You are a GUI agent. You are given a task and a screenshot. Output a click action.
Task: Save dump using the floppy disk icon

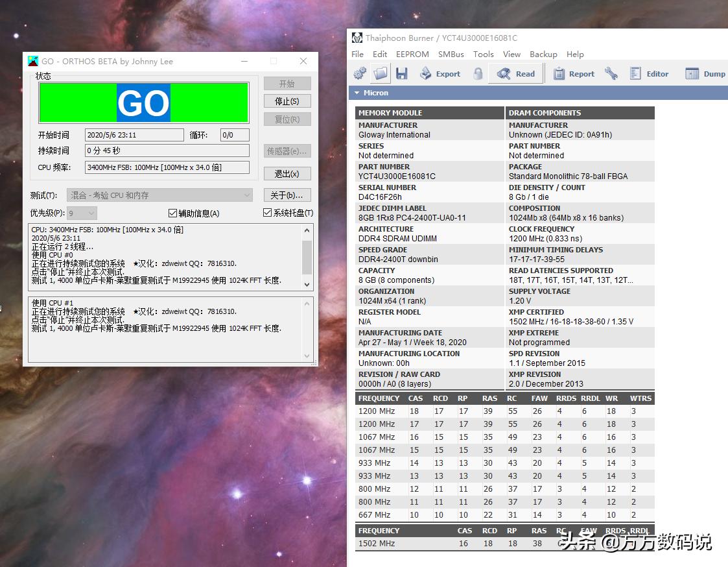(x=402, y=73)
